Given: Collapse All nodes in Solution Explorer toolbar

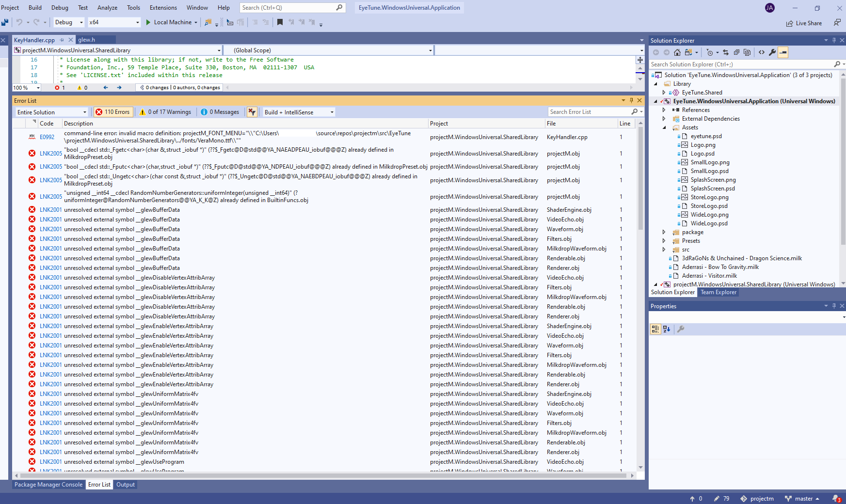Looking at the screenshot, I should coord(736,52).
